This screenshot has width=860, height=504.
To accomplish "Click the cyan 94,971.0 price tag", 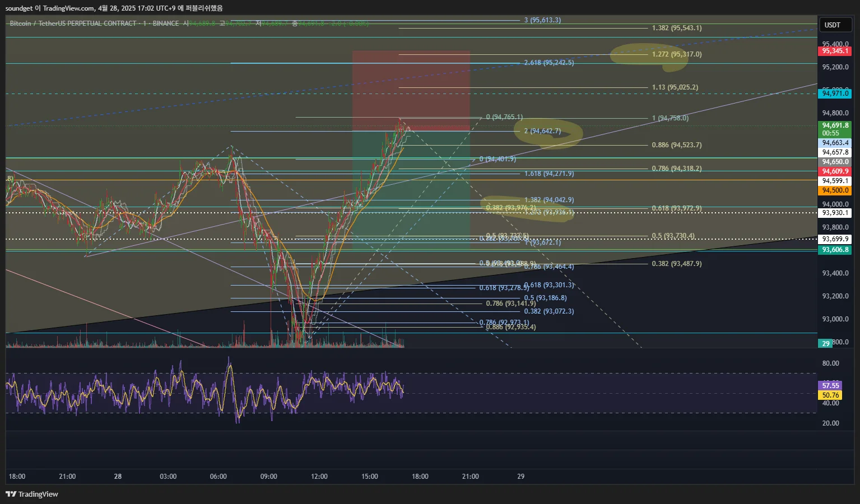I will pos(835,94).
